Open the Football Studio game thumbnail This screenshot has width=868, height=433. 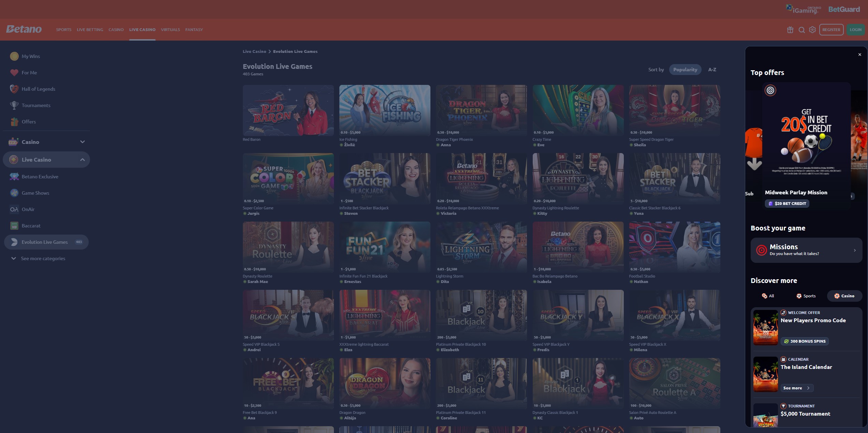[675, 247]
